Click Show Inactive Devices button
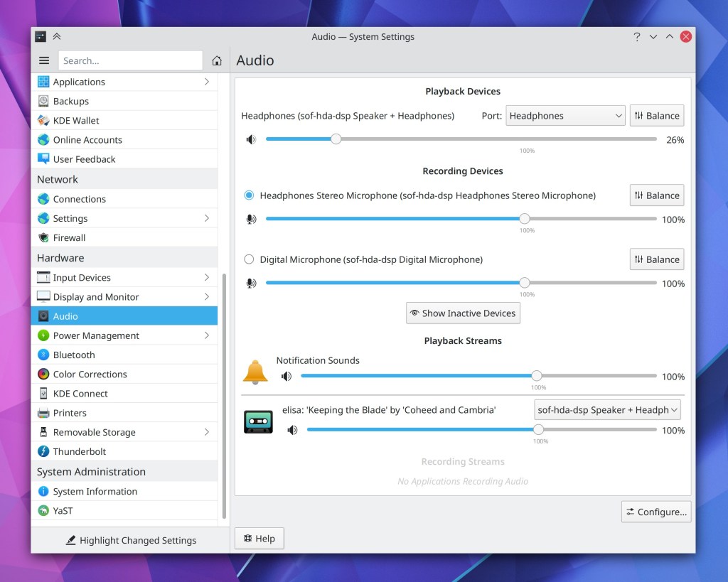728x582 pixels. (x=463, y=313)
